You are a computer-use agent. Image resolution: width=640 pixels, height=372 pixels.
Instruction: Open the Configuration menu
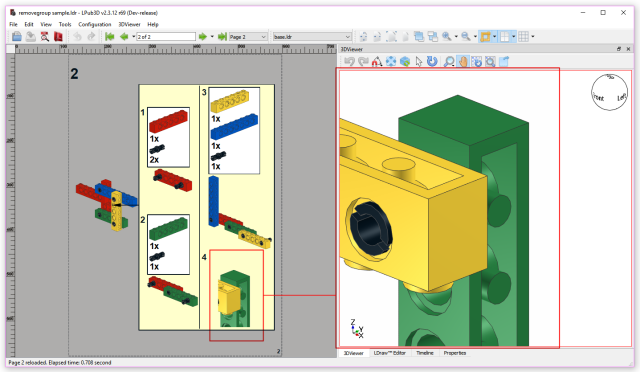coord(95,25)
